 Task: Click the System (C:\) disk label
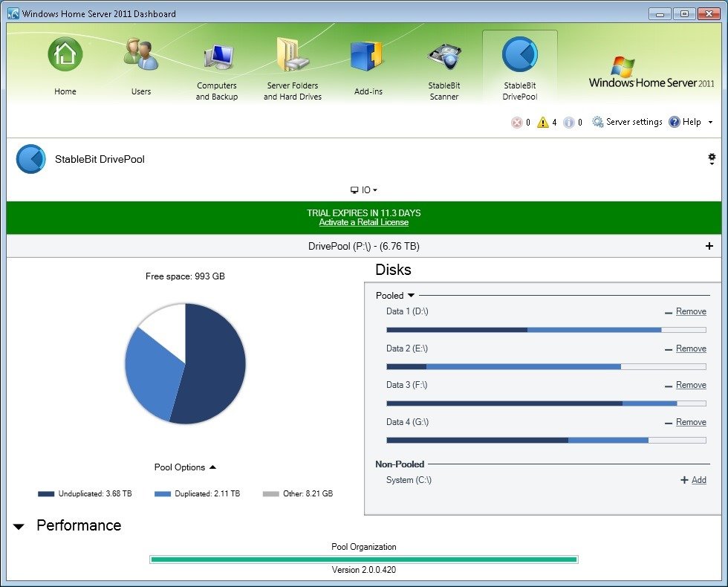(x=409, y=480)
